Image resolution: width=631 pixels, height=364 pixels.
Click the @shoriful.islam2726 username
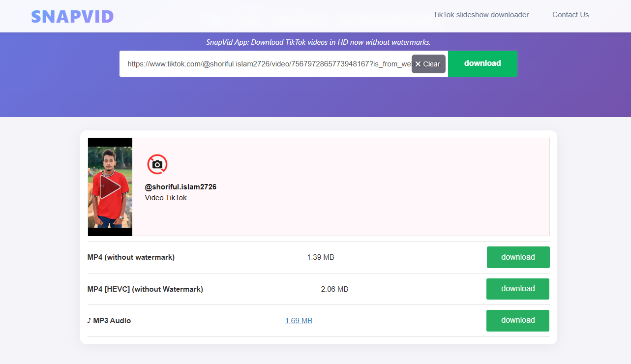(x=180, y=187)
